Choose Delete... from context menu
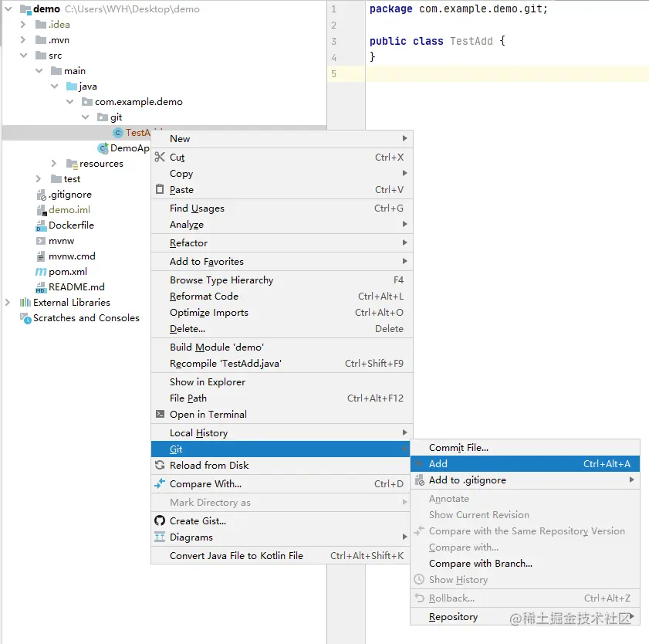The height and width of the screenshot is (644, 649). coord(282,328)
